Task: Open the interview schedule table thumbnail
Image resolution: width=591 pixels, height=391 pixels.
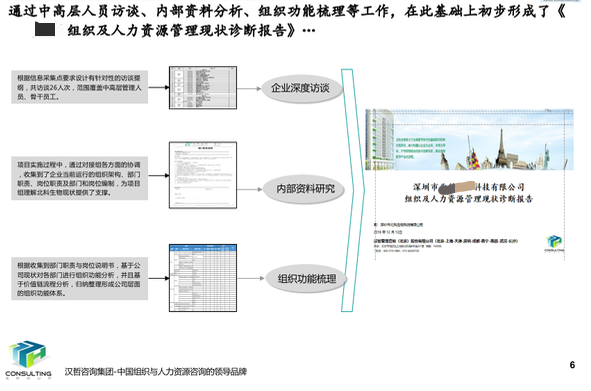Action: pos(203,88)
